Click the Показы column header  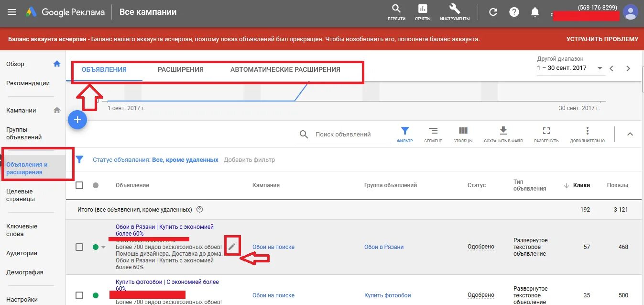click(x=617, y=185)
